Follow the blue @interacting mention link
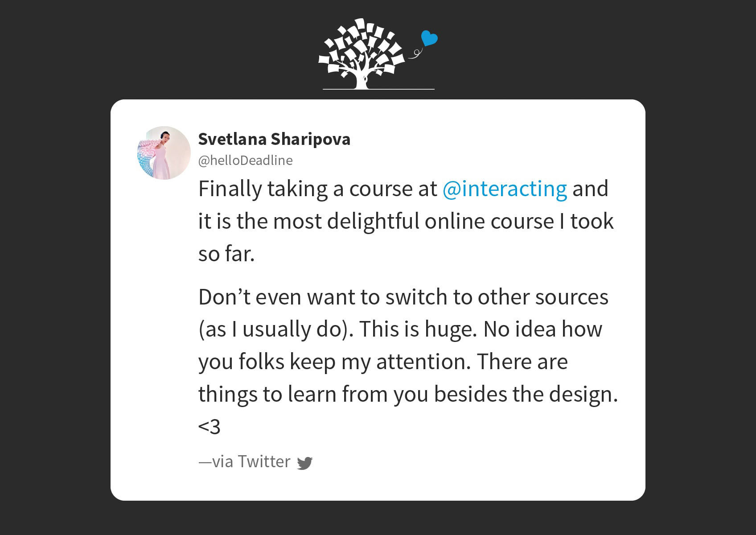 click(505, 189)
